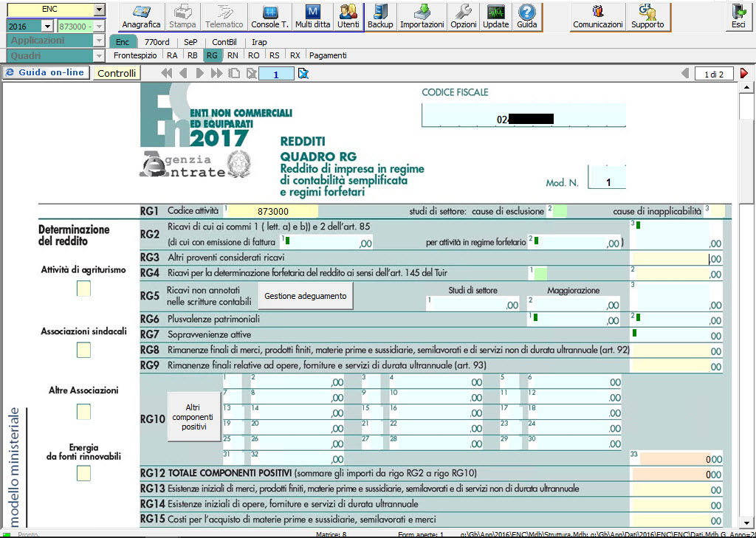
Task: Switch to the 770ord tab
Action: click(x=157, y=42)
